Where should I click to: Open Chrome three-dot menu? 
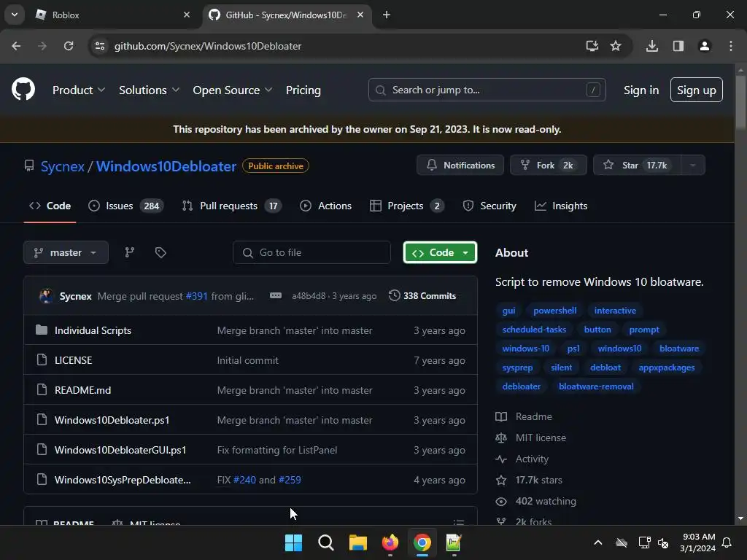click(x=731, y=46)
